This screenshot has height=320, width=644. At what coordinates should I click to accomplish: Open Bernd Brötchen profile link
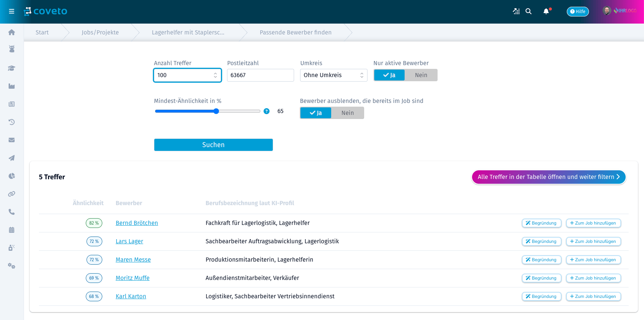137,223
